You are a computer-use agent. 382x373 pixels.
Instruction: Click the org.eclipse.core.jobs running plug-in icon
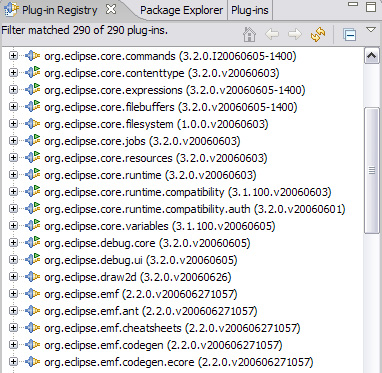(x=33, y=141)
